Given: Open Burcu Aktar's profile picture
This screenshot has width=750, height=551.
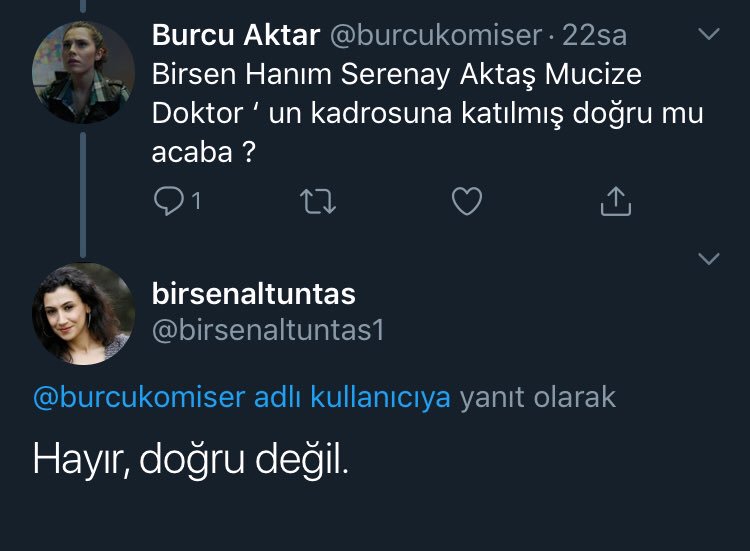Looking at the screenshot, I should [83, 71].
